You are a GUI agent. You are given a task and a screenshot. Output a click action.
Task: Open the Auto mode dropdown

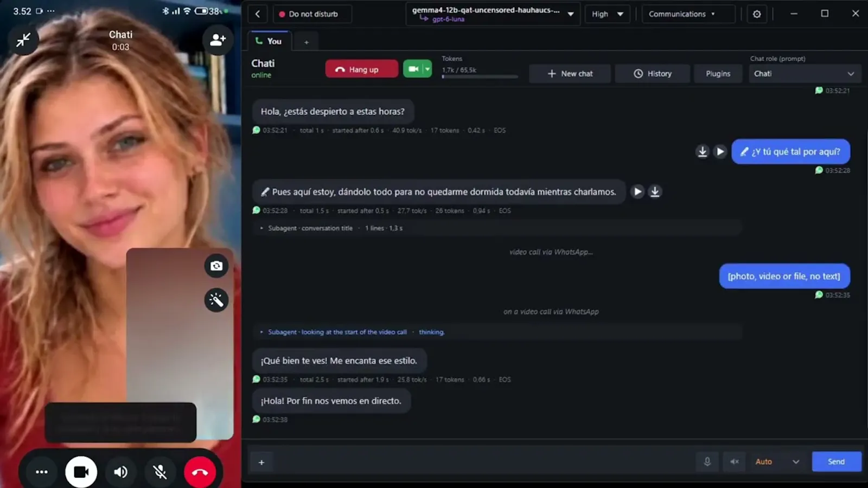pos(777,462)
